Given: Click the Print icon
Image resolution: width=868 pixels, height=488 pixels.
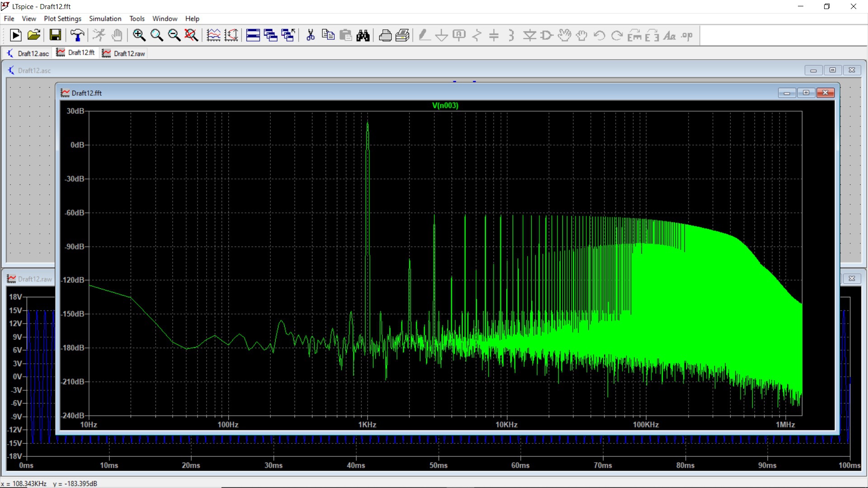Looking at the screenshot, I should click(x=385, y=35).
